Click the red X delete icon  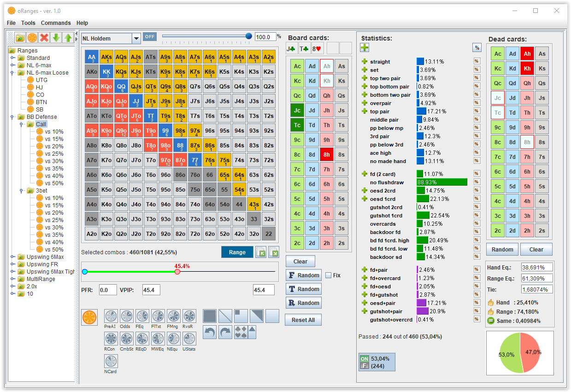click(x=44, y=38)
